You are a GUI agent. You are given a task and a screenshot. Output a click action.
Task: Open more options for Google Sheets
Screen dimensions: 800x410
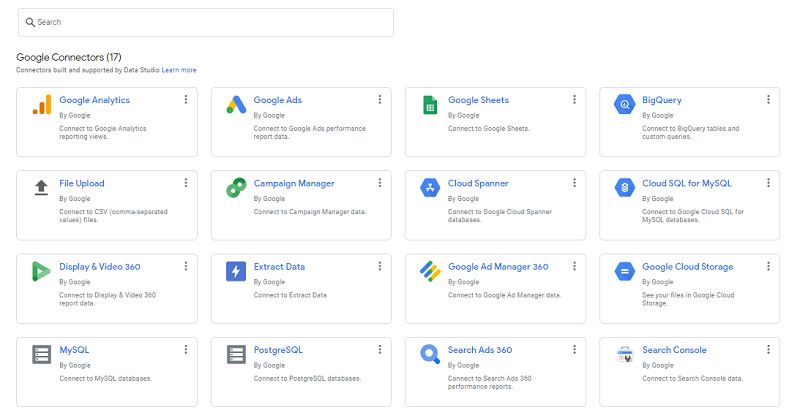574,99
